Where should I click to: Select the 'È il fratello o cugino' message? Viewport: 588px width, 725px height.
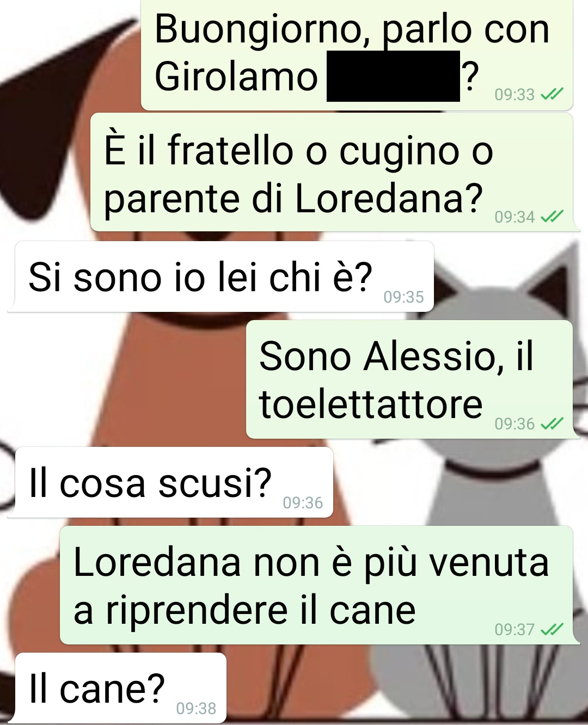coord(332,173)
